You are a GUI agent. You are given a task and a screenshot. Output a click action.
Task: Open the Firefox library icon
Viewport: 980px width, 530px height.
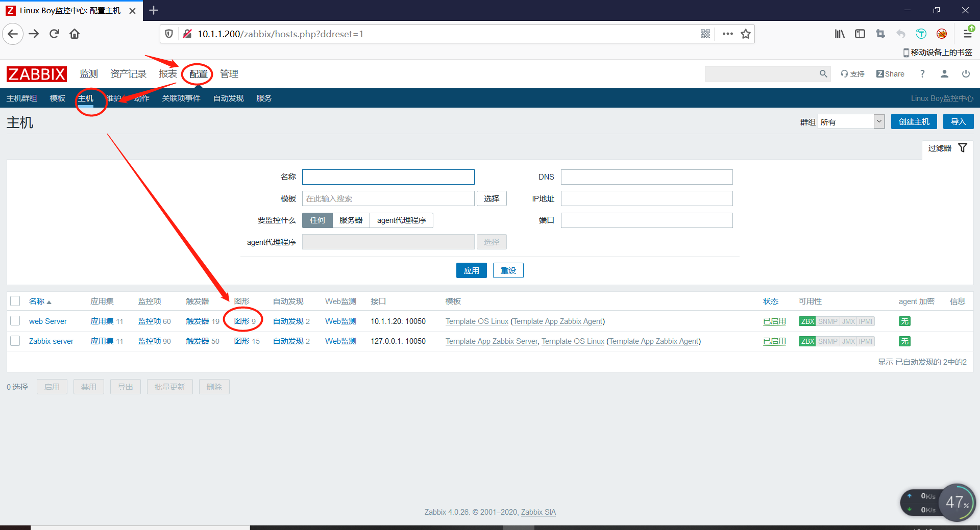tap(840, 34)
